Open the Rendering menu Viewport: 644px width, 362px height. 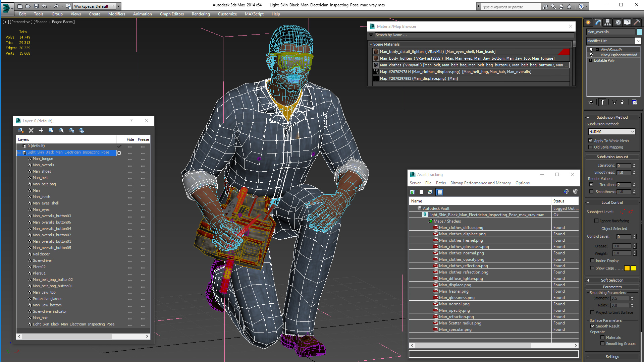click(x=201, y=14)
